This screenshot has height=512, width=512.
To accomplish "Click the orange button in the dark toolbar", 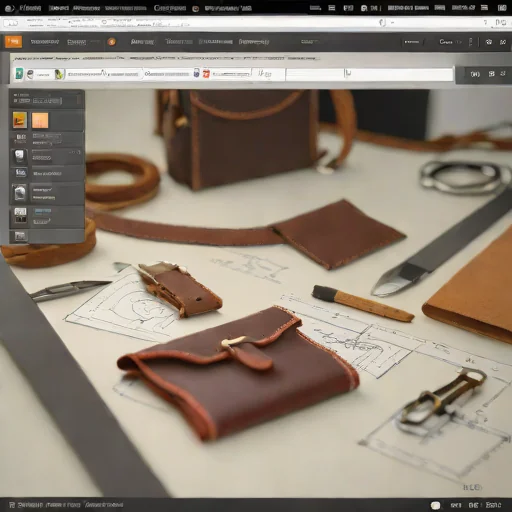I will [13, 42].
